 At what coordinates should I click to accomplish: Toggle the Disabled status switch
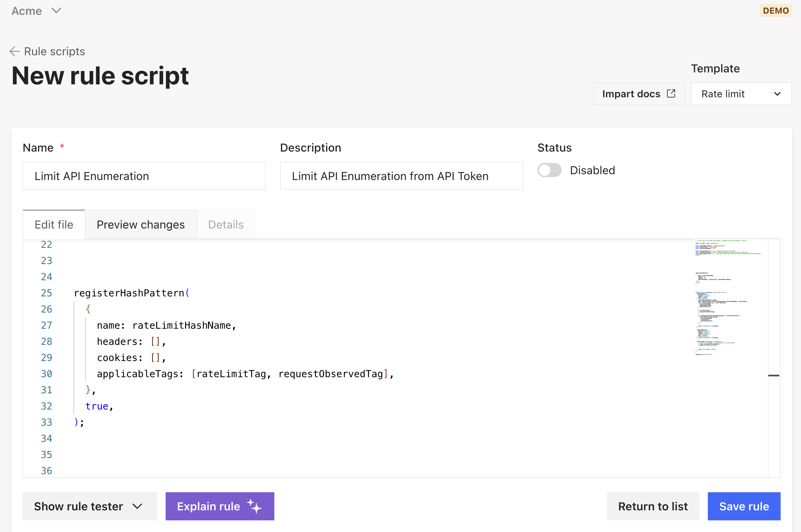[x=549, y=170]
